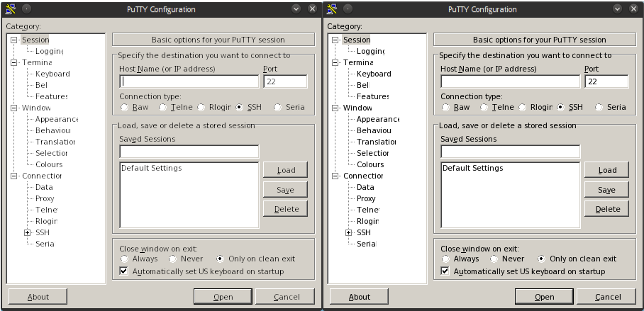Click PuTTY icon in left window title bar

[10, 9]
